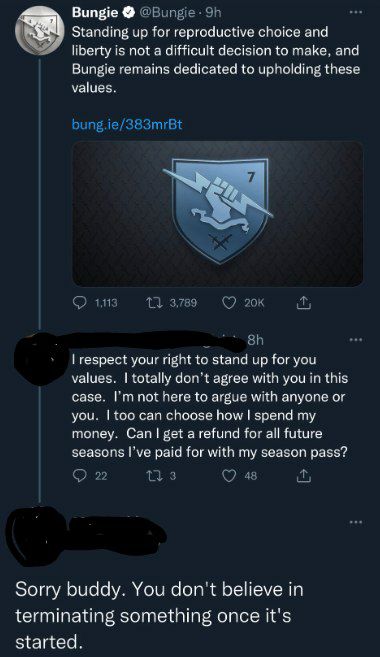380x657 pixels.
Task: Open the bung.ie/383mrBt link
Action: [127, 124]
